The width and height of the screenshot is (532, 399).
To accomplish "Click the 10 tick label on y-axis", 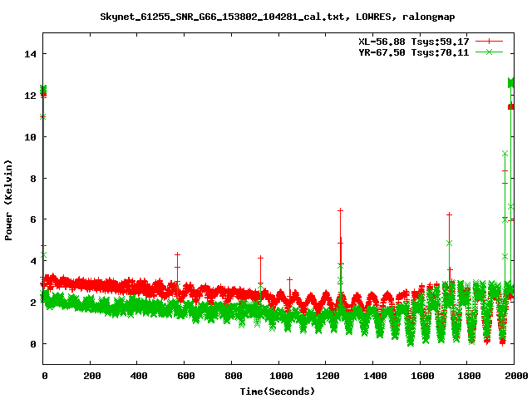I will [x=31, y=137].
